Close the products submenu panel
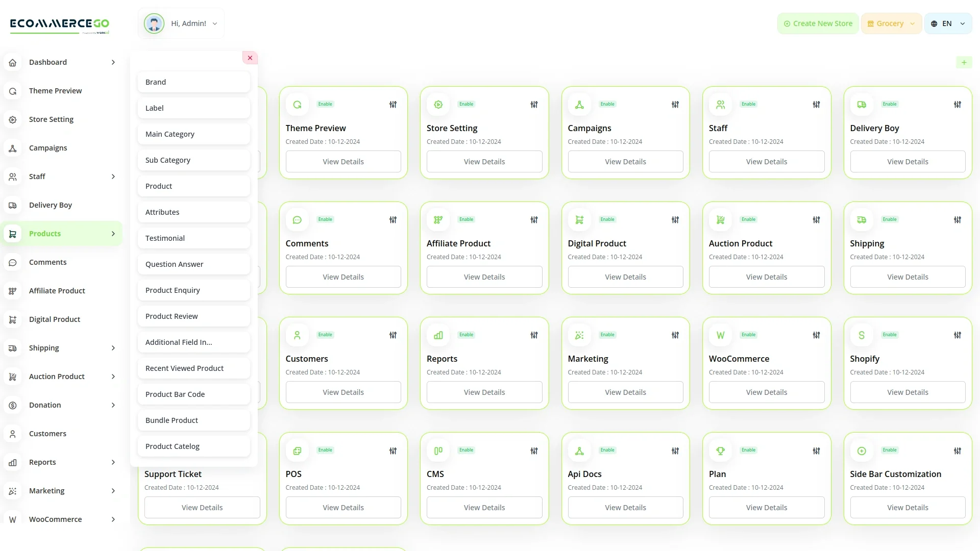980x551 pixels. (x=250, y=58)
